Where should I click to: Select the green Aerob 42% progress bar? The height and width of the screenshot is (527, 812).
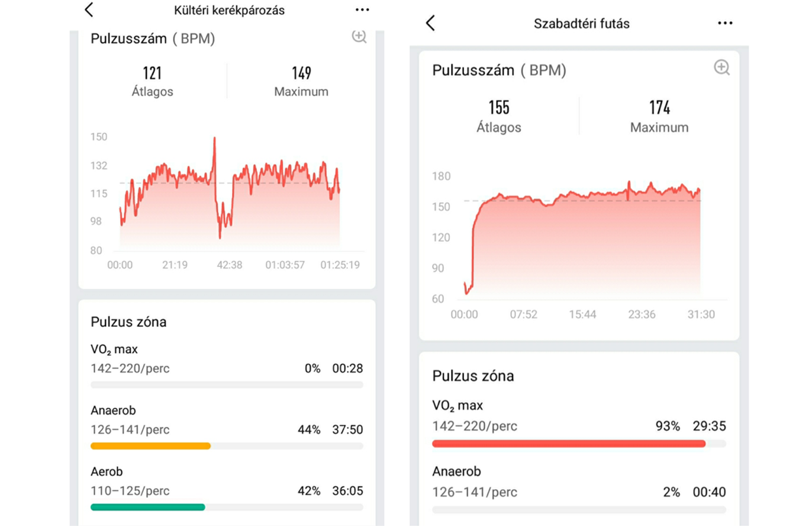[x=148, y=507]
